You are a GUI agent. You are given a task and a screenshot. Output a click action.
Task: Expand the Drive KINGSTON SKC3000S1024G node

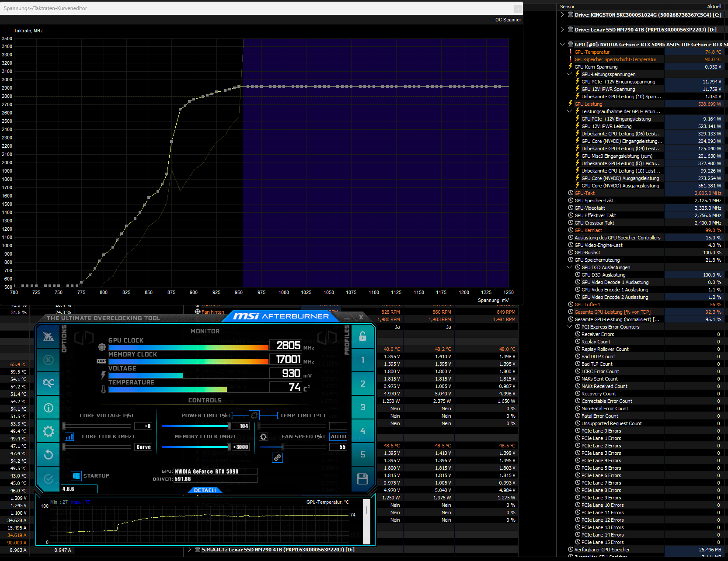562,15
